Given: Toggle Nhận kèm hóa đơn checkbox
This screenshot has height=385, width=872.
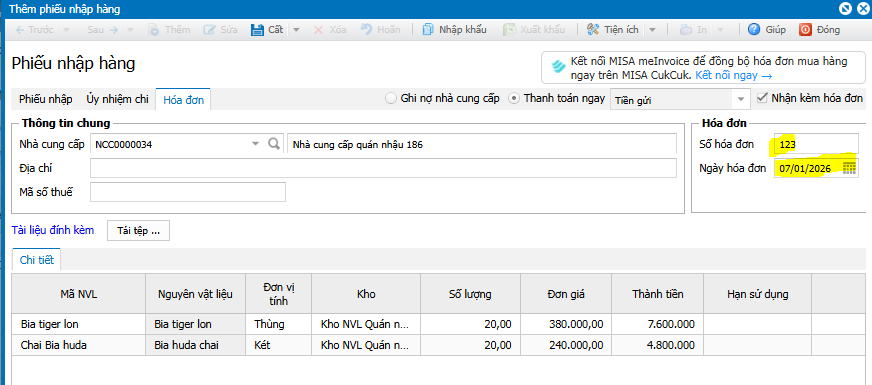Looking at the screenshot, I should point(762,98).
